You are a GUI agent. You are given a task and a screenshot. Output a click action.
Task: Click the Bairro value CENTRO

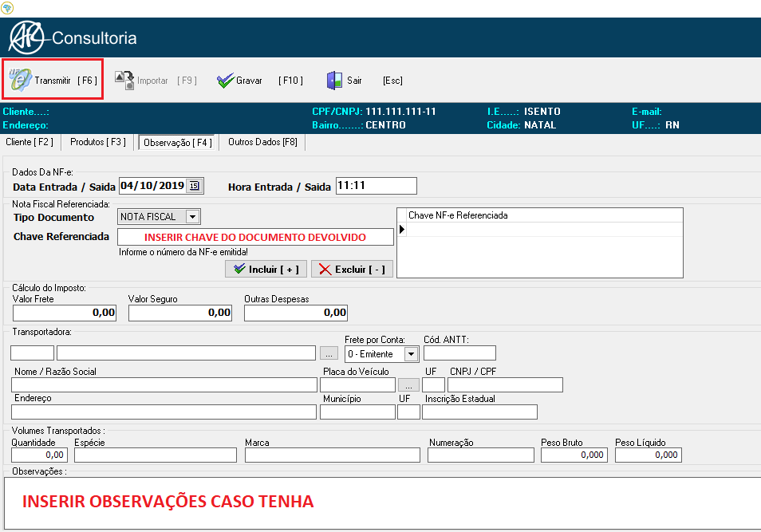[385, 125]
